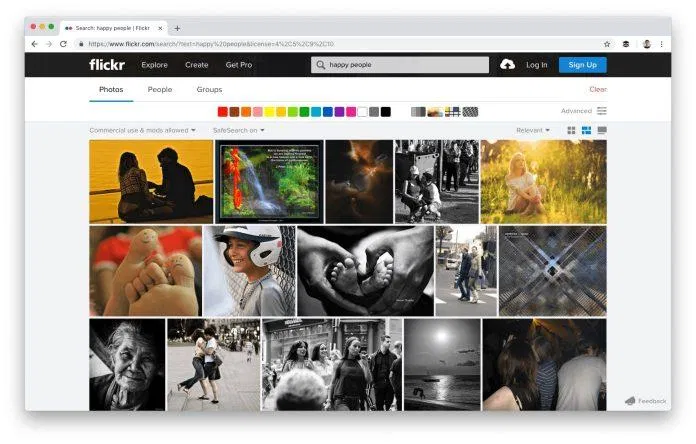Image resolution: width=696 pixels, height=444 pixels.
Task: Click the Sign Up button
Action: [x=582, y=65]
